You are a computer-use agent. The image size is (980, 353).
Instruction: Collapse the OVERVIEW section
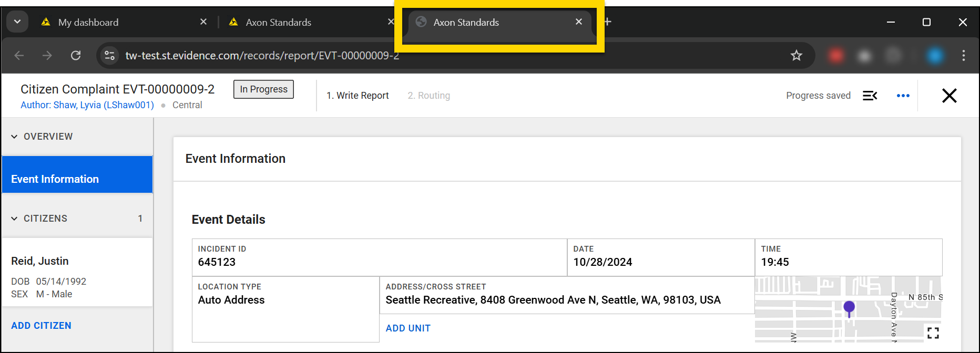point(15,137)
